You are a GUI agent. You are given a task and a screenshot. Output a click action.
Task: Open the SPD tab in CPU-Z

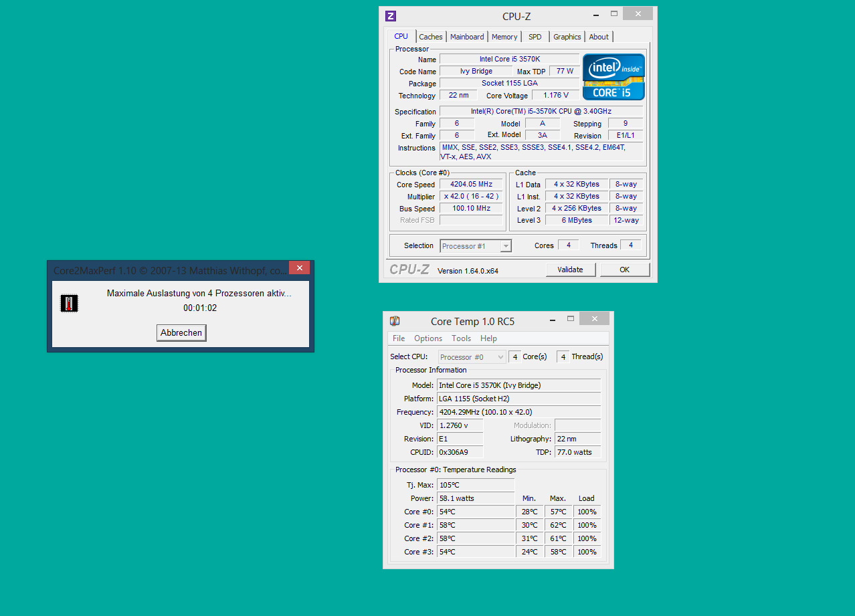pos(535,37)
